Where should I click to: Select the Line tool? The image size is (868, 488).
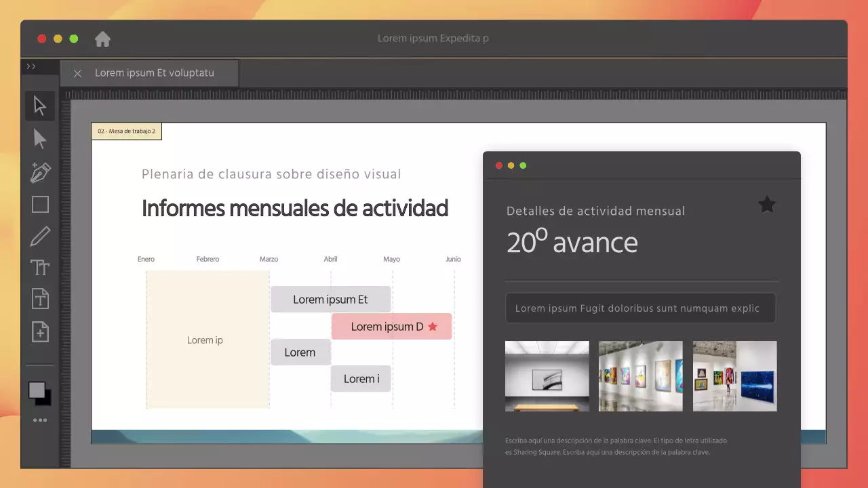pyautogui.click(x=39, y=235)
